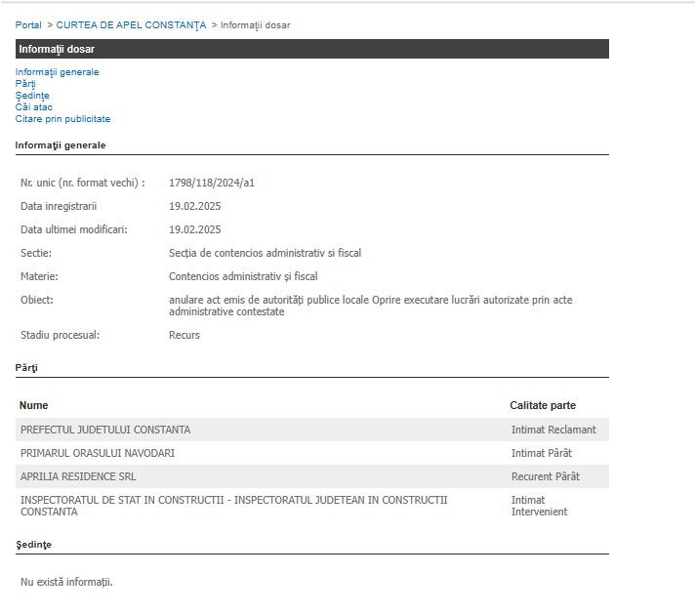Click the Intimat Reclamant role cell

pos(553,430)
